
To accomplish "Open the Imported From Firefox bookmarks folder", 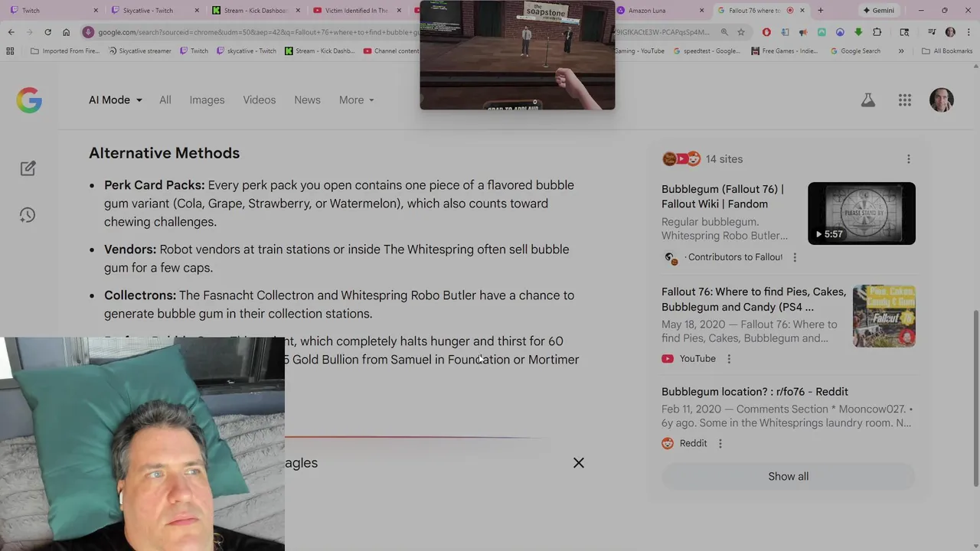I will pyautogui.click(x=65, y=51).
